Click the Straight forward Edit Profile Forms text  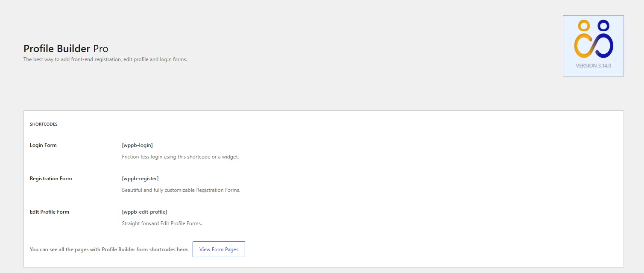[162, 223]
